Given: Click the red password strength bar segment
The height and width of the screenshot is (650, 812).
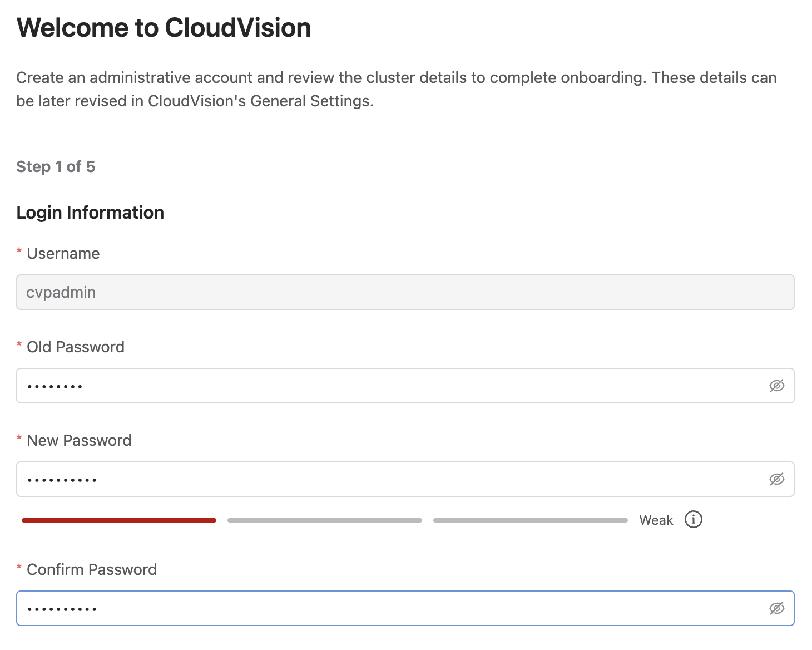Looking at the screenshot, I should [118, 520].
